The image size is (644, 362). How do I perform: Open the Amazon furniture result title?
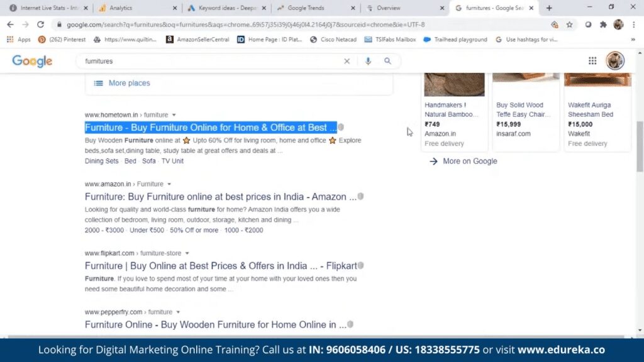coord(221,197)
